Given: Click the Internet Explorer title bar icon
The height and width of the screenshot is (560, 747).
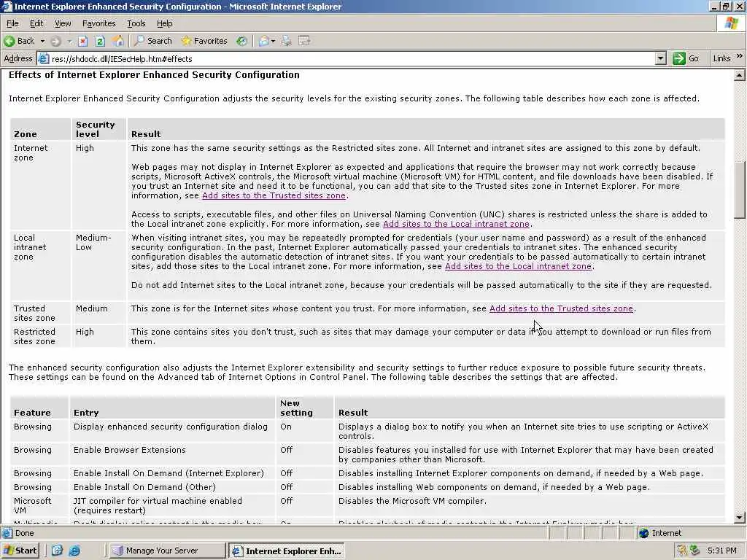Looking at the screenshot, I should pyautogui.click(x=7, y=6).
